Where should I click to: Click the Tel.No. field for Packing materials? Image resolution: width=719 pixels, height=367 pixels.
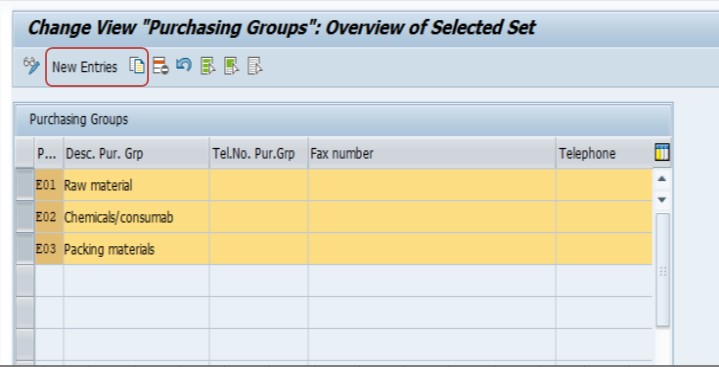coord(259,249)
